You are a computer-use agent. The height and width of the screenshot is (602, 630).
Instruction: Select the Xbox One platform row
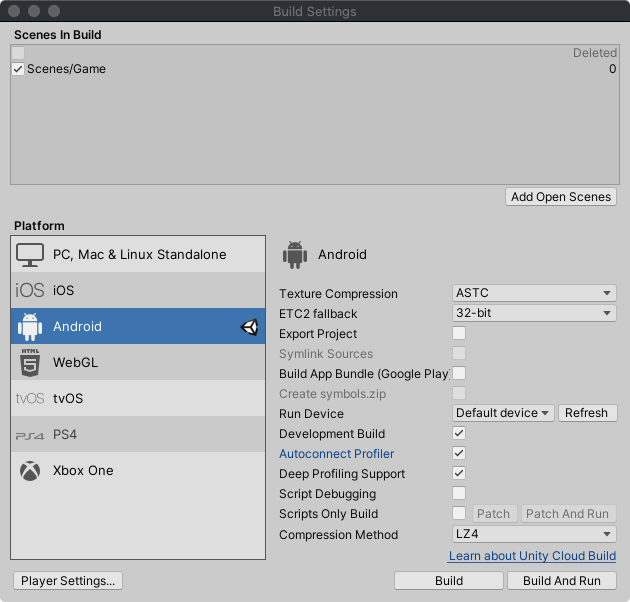coord(138,470)
